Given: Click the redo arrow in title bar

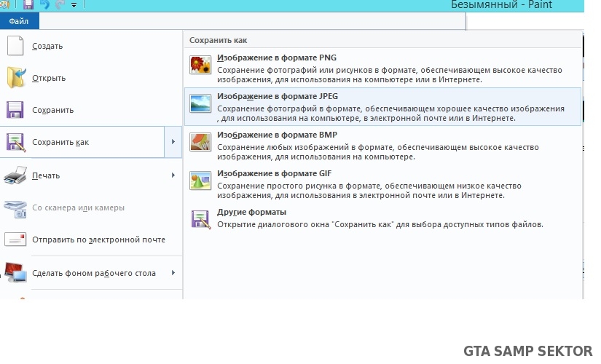Looking at the screenshot, I should [x=60, y=4].
